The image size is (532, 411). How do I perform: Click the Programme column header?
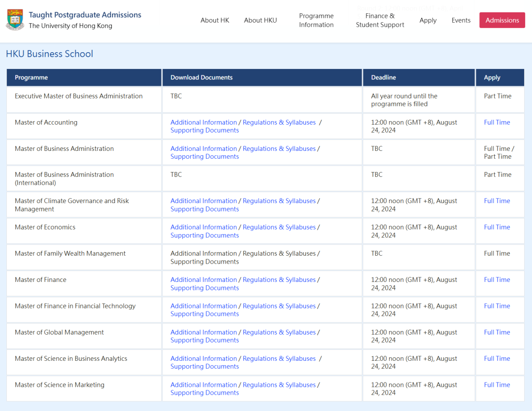coord(84,77)
